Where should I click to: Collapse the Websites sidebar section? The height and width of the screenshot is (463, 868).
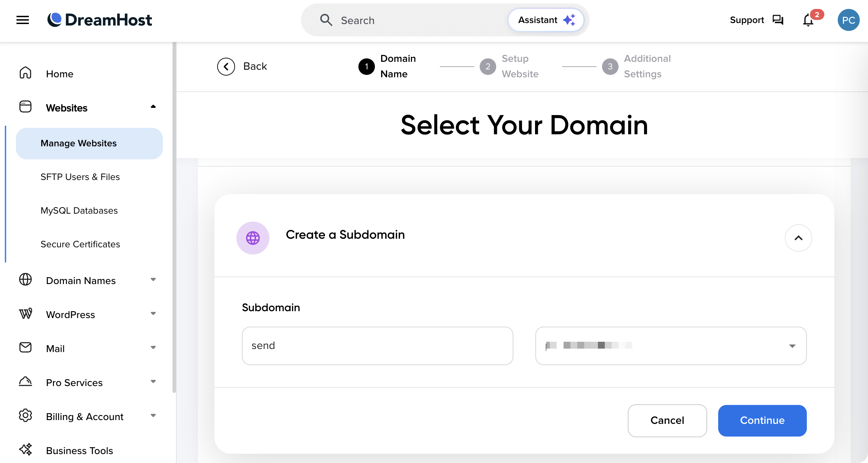pyautogui.click(x=154, y=107)
